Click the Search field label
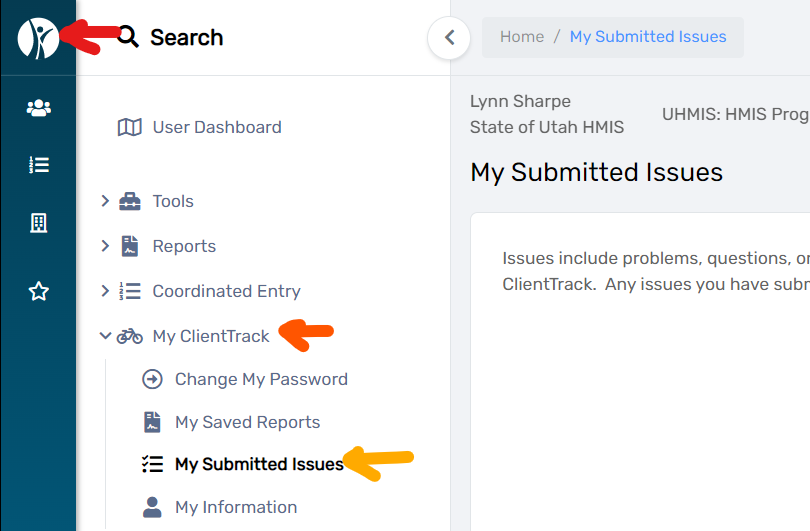The width and height of the screenshot is (810, 531). [186, 38]
